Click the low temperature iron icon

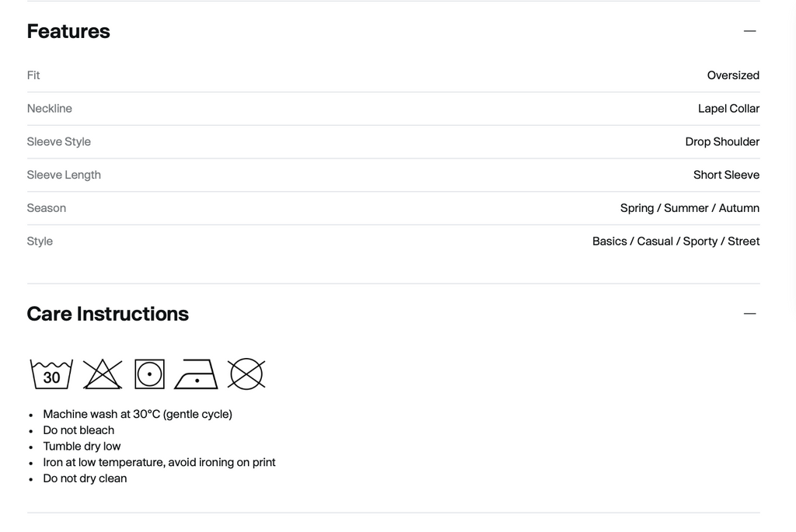coord(196,374)
